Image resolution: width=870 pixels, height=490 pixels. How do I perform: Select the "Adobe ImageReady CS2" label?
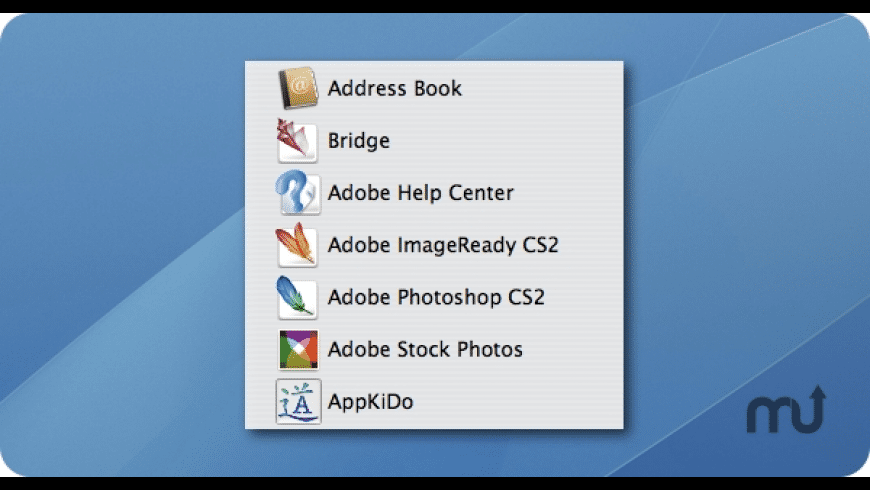tap(443, 245)
